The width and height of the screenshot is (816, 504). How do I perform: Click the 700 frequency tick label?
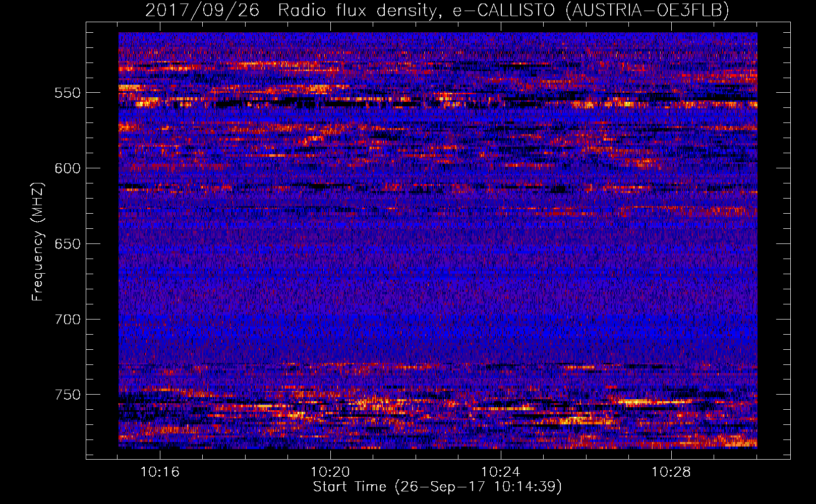tap(68, 320)
